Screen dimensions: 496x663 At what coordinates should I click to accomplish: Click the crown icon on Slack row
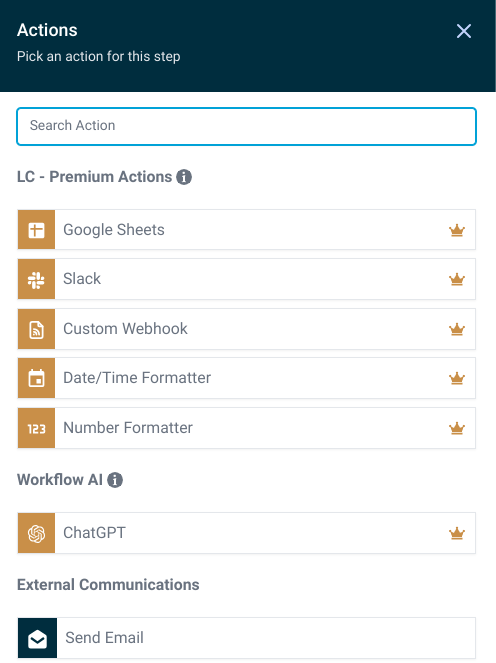457,279
